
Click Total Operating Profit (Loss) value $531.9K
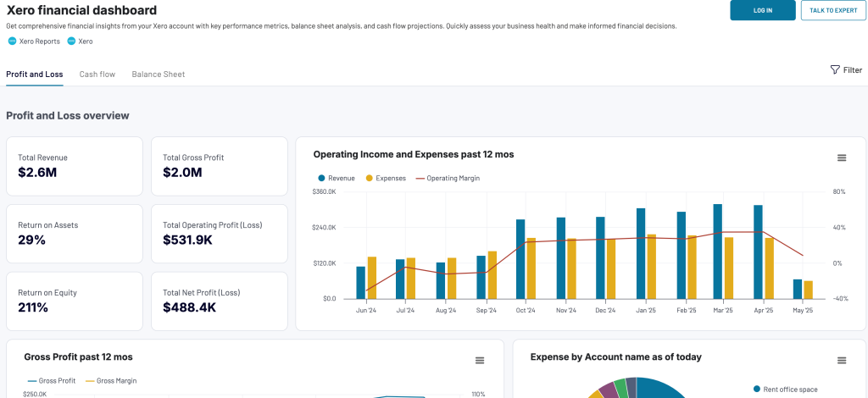click(187, 240)
